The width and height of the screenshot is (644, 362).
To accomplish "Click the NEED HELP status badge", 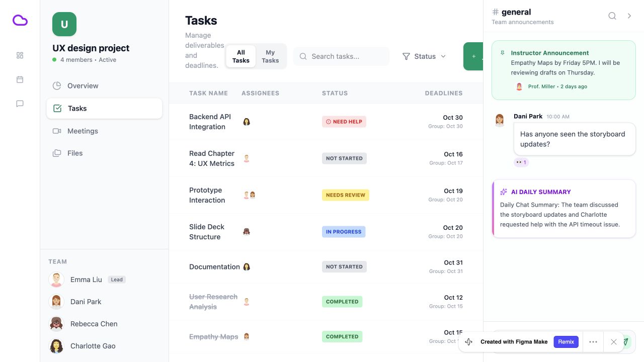I will tap(344, 122).
